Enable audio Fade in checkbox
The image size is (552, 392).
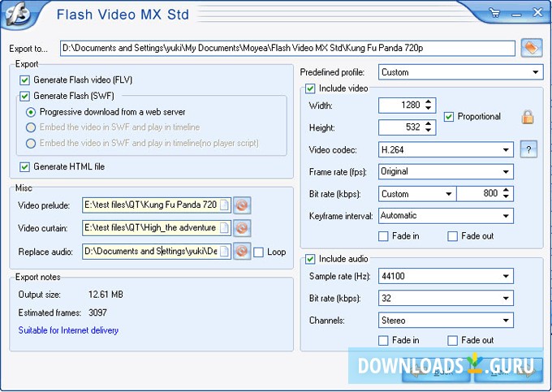pos(383,341)
